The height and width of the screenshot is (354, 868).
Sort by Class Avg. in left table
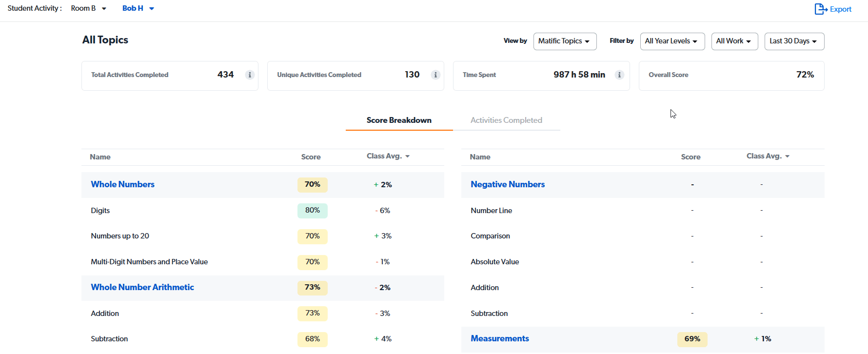(388, 157)
